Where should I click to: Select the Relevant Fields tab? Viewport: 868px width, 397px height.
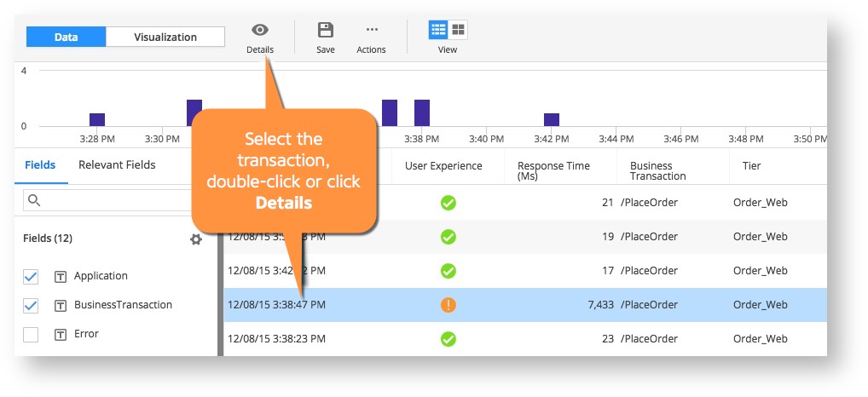pos(117,164)
